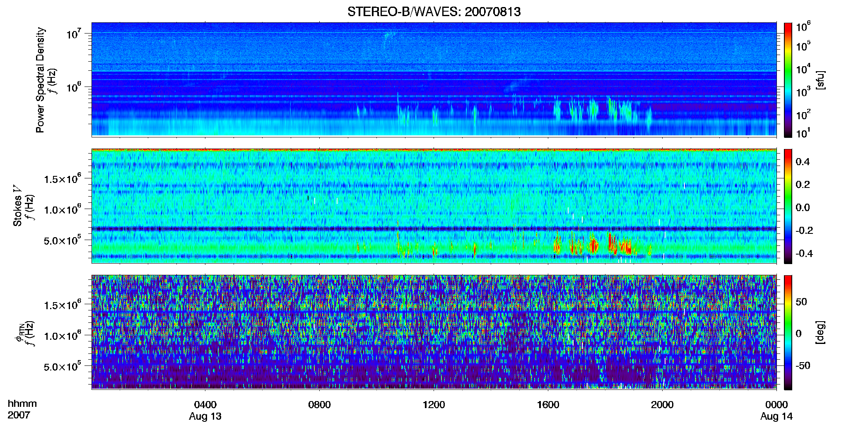Open the Power Spectral Density spectrogram panel

click(434, 79)
